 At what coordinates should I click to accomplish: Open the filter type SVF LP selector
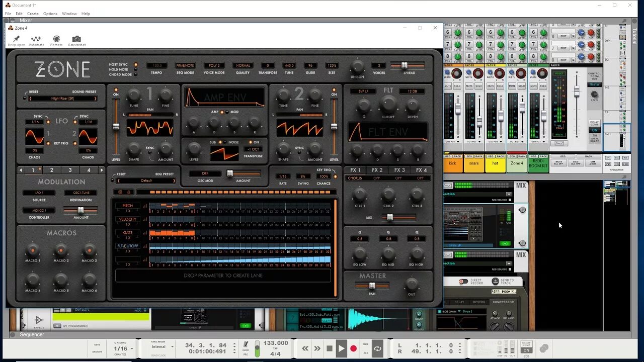click(x=364, y=91)
